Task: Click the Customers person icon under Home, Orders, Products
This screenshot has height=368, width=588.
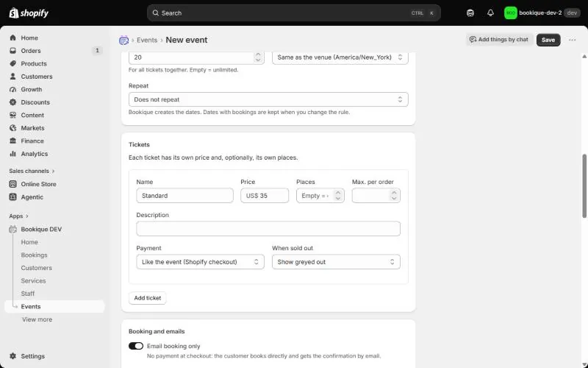Action: tap(12, 77)
